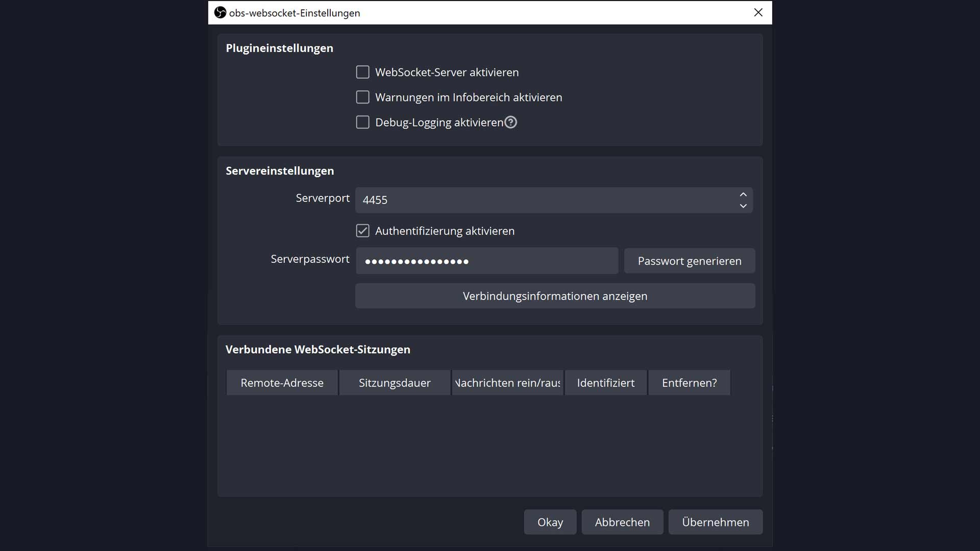
Task: Click the Entfernen? column header
Action: tap(689, 383)
